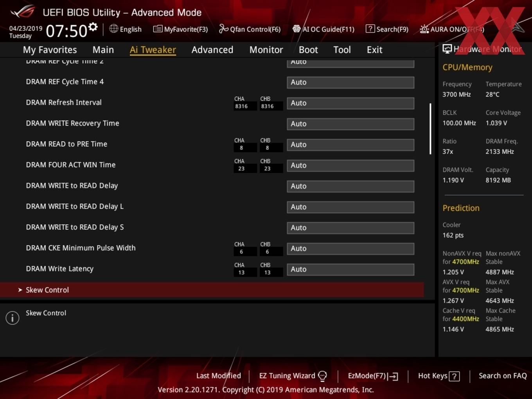This screenshot has height=399, width=532.
Task: Click DRAM Refresh Interval label
Action: [x=64, y=102]
